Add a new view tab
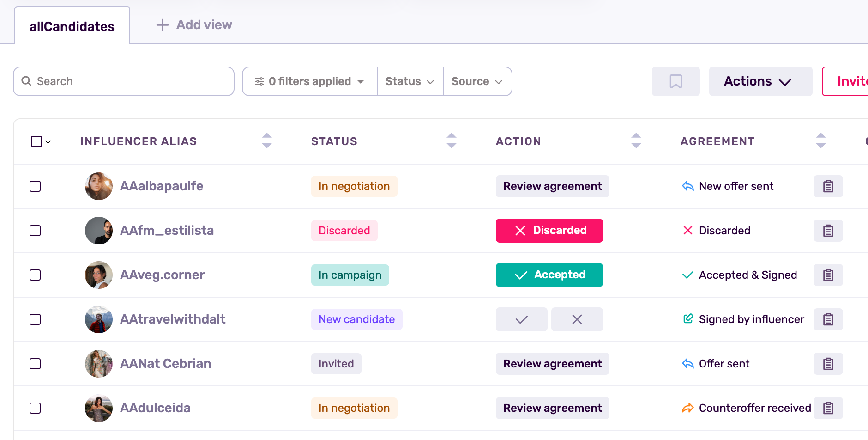Image resolution: width=868 pixels, height=440 pixels. click(x=194, y=25)
